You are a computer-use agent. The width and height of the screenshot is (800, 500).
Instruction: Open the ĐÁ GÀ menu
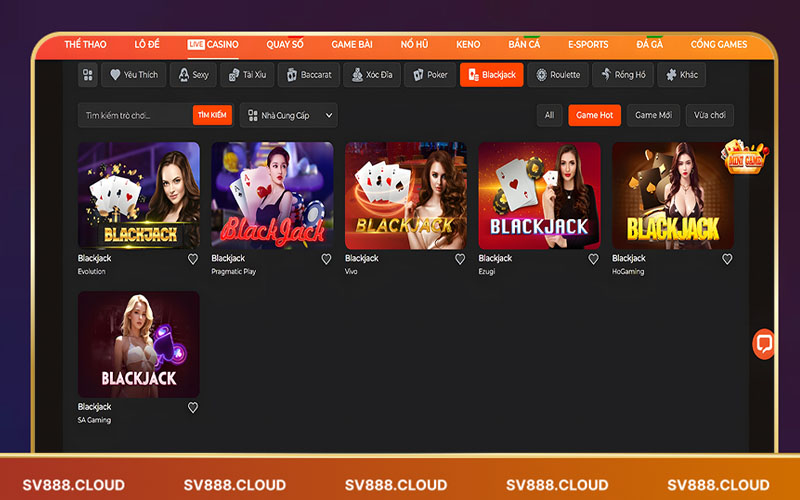[649, 44]
